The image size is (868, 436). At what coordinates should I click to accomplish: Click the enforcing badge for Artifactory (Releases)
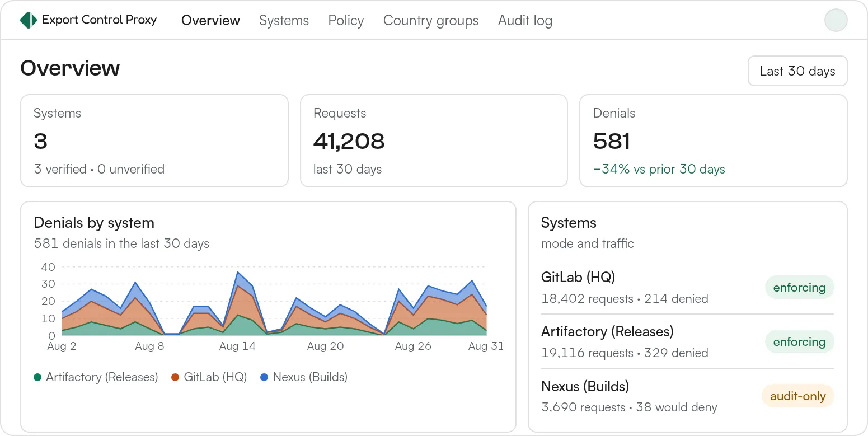click(x=799, y=342)
